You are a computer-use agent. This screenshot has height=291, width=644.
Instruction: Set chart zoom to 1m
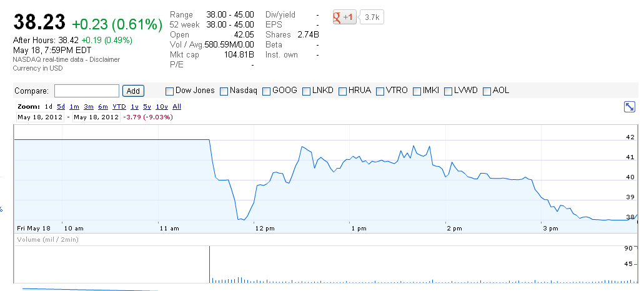coord(74,107)
